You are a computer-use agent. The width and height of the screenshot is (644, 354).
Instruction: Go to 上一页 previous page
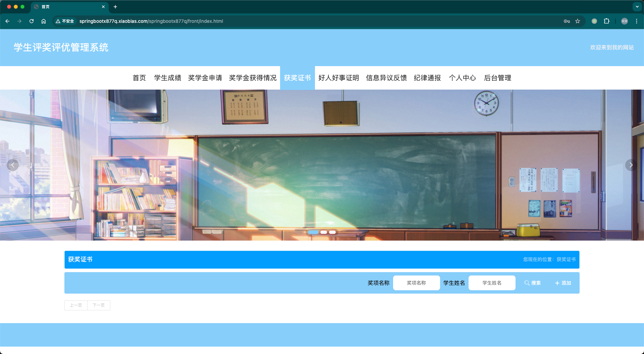point(76,305)
